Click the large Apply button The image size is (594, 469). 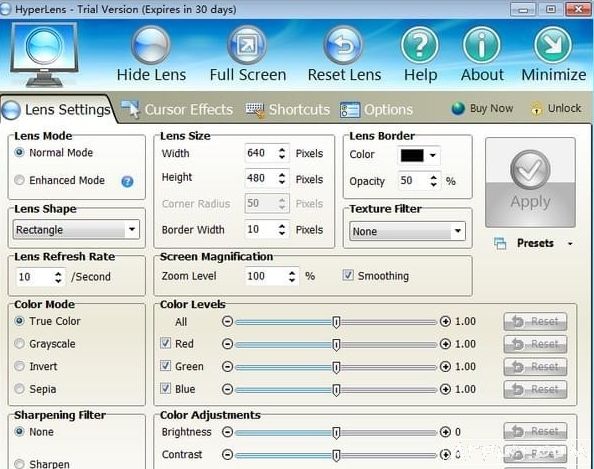[x=530, y=182]
